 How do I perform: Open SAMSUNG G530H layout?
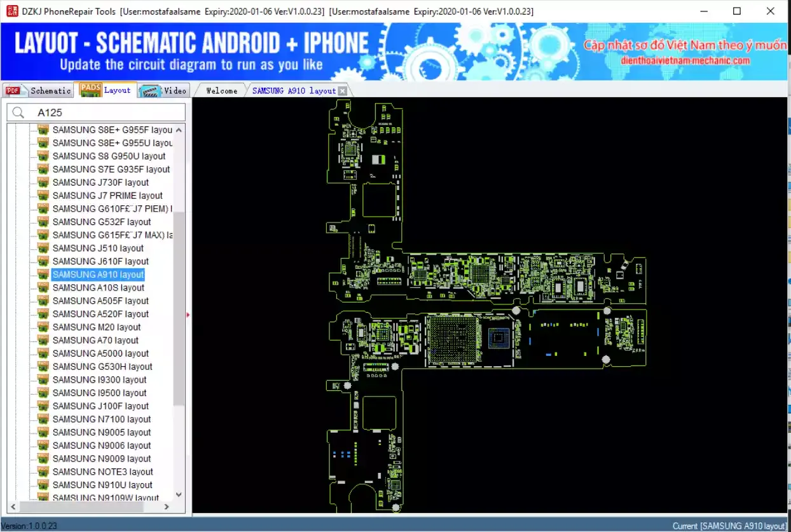[x=102, y=367]
